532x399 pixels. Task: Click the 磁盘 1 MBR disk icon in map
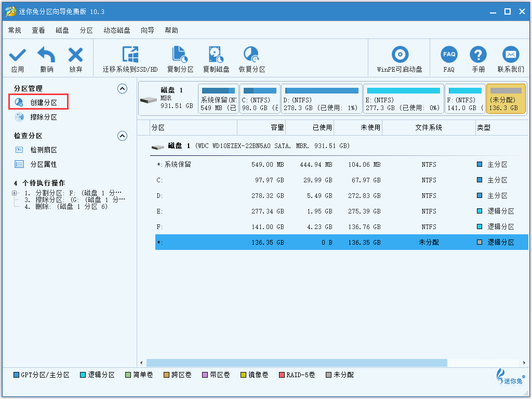148,100
